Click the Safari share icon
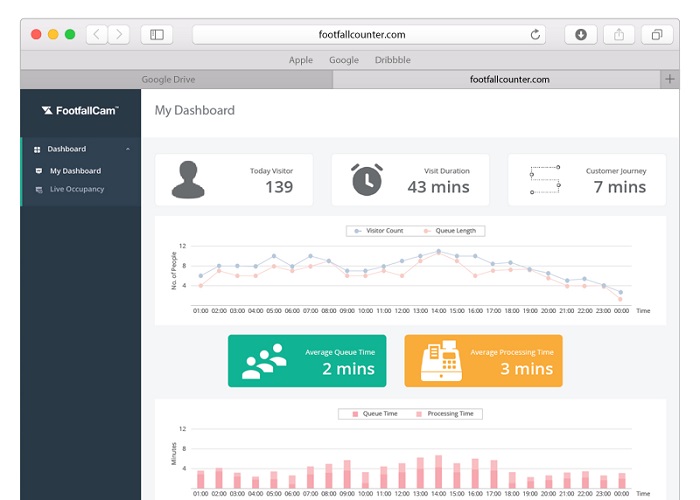This screenshot has width=700, height=500. pyautogui.click(x=619, y=34)
